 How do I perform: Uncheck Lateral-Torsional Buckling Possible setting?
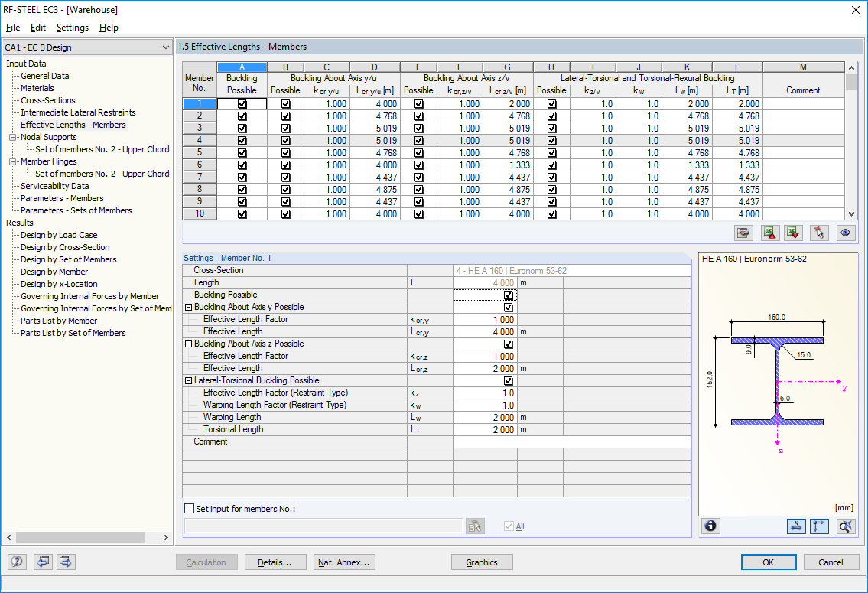pyautogui.click(x=508, y=381)
